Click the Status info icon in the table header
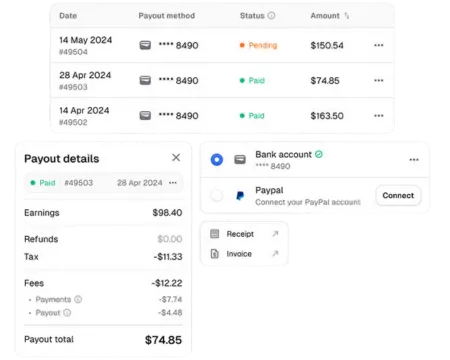The image size is (450, 360). pyautogui.click(x=272, y=15)
